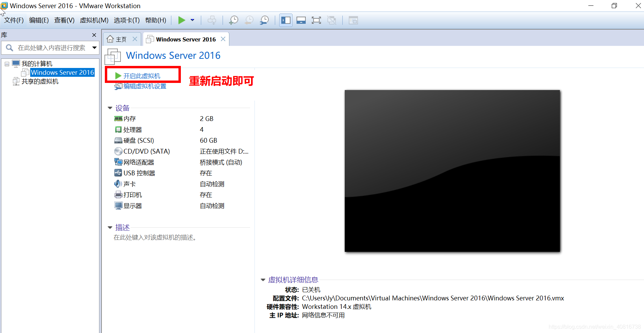Image resolution: width=644 pixels, height=333 pixels.
Task: Click the console view toolbar icon
Action: point(353,20)
